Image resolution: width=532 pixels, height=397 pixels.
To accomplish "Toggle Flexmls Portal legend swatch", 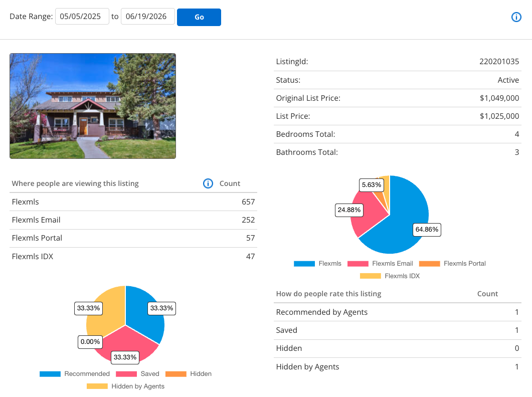I will (429, 264).
